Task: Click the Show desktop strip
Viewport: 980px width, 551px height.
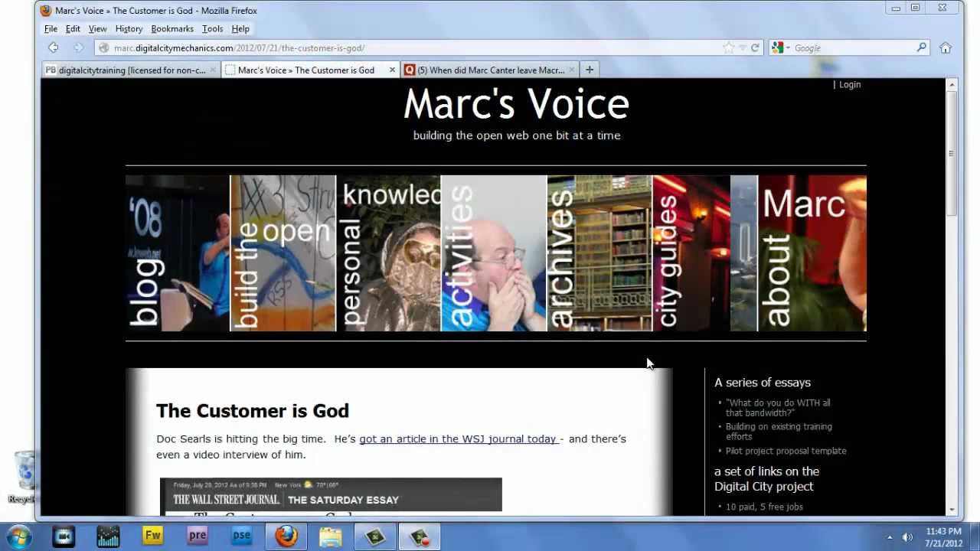Action: (975, 536)
